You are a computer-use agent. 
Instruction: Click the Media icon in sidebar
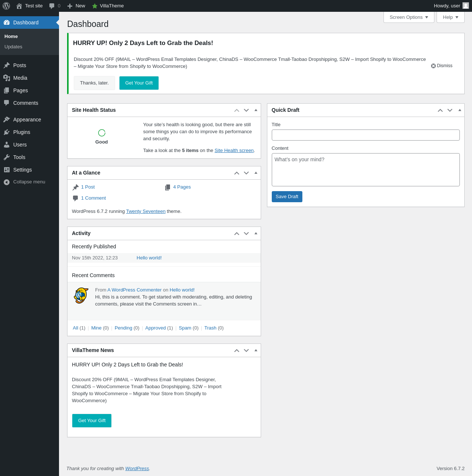(x=7, y=78)
